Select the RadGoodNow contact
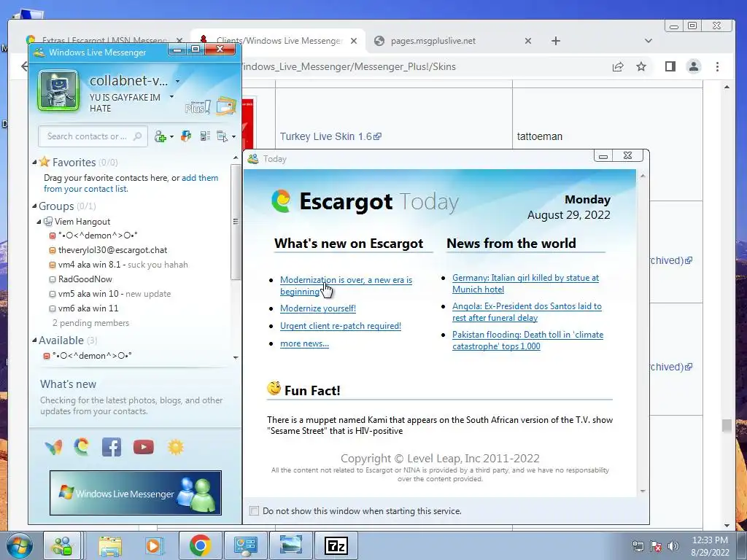The height and width of the screenshot is (560, 747). click(81, 279)
